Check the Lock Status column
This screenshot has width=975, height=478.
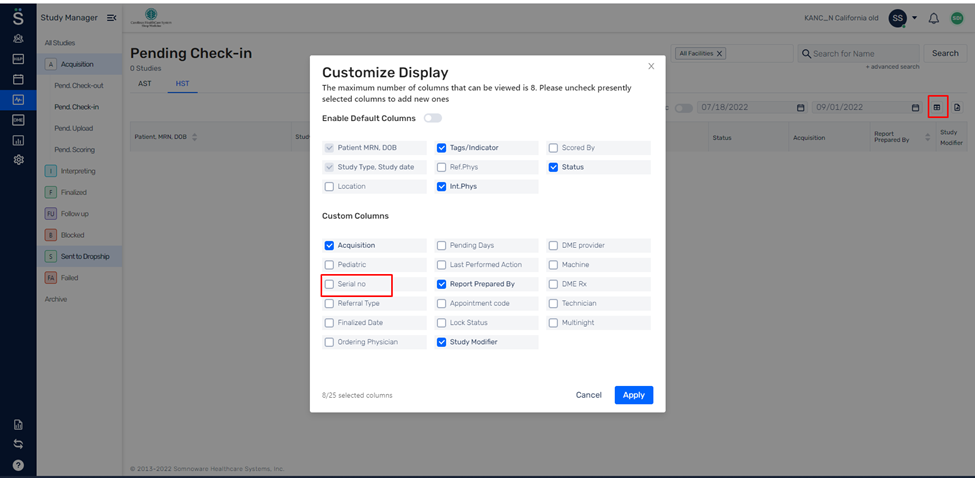coord(441,323)
